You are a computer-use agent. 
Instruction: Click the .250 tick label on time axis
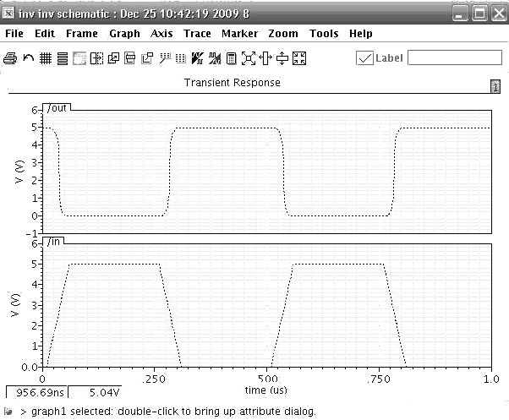tap(154, 379)
